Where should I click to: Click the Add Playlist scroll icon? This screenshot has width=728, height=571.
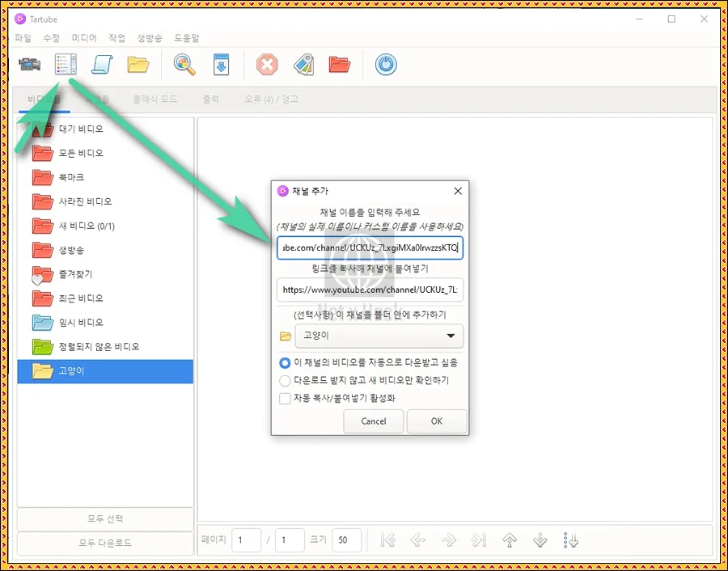point(100,65)
